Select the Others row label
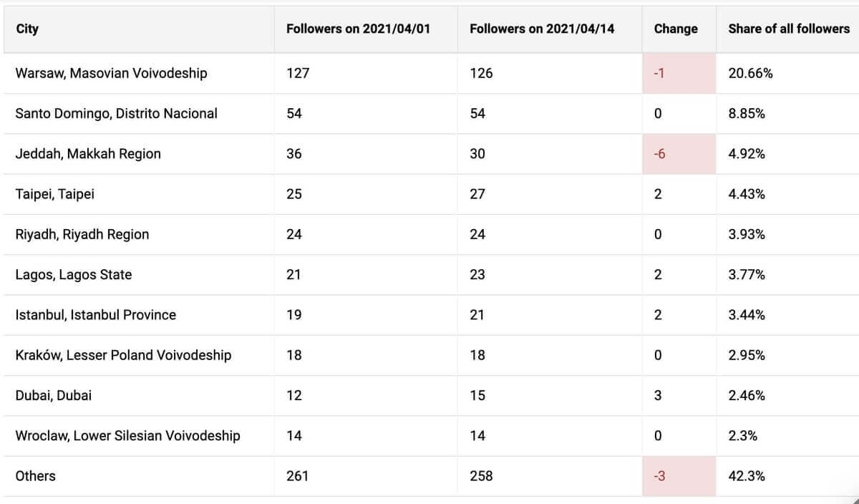 pyautogui.click(x=35, y=476)
